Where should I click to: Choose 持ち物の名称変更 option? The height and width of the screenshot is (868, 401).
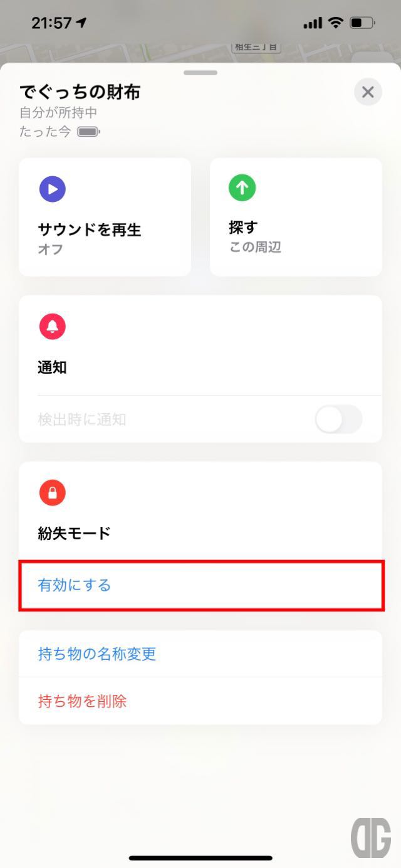(x=200, y=654)
